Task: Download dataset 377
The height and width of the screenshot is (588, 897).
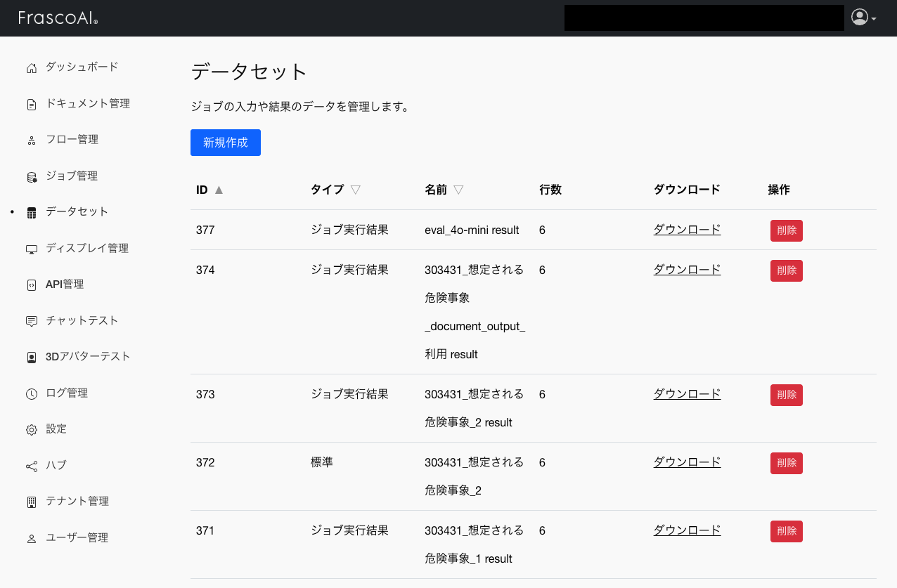Action: (x=687, y=229)
